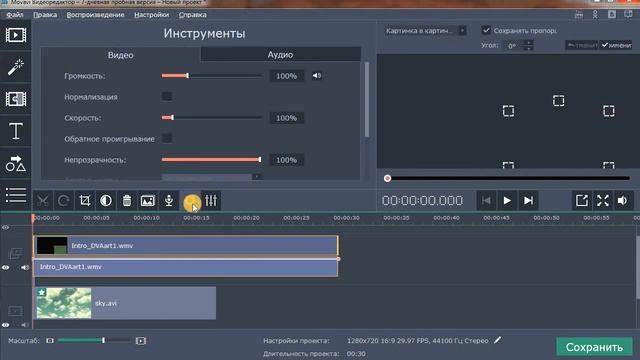640x360 pixels.
Task: Open the Import media panel icon
Action: pos(16,35)
